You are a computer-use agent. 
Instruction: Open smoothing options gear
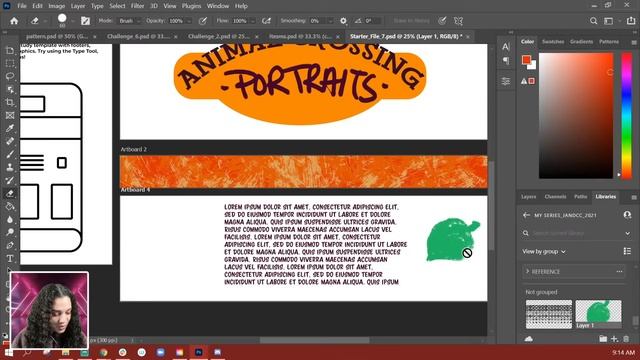pyautogui.click(x=343, y=21)
